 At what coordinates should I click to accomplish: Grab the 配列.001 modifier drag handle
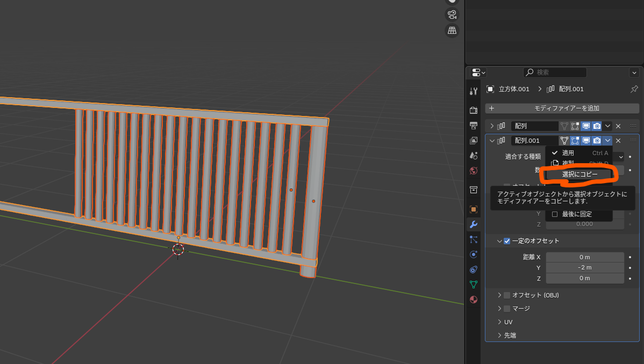point(633,140)
